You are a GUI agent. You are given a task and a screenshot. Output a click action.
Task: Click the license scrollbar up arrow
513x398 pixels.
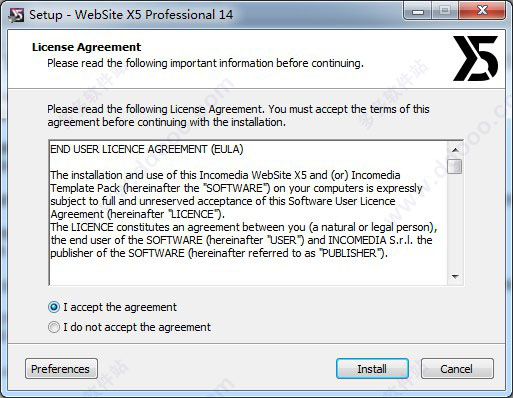[x=455, y=150]
